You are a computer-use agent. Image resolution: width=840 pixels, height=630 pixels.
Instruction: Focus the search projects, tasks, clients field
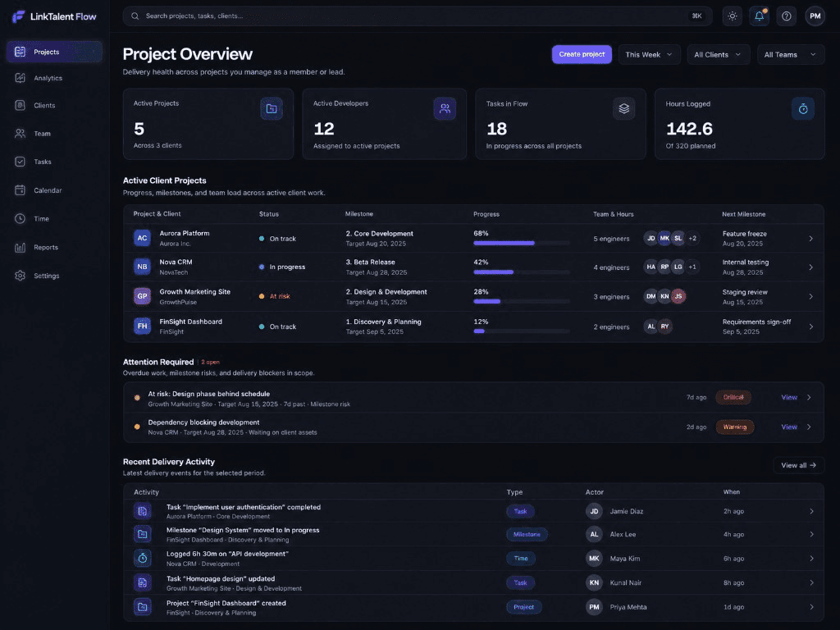point(418,16)
